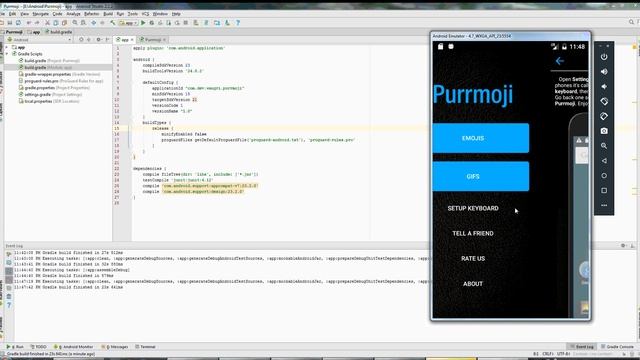
Task: Select local.properties in project tree
Action: 49,101
